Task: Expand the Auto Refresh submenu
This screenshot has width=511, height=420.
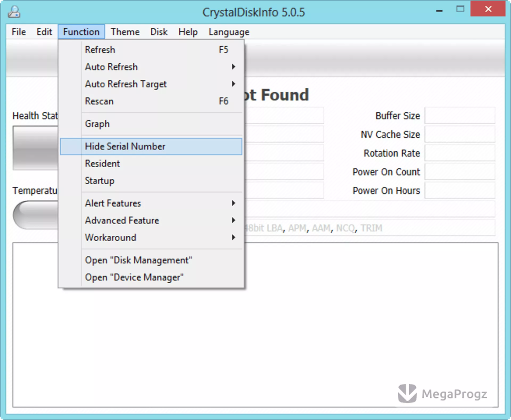Action: 151,67
